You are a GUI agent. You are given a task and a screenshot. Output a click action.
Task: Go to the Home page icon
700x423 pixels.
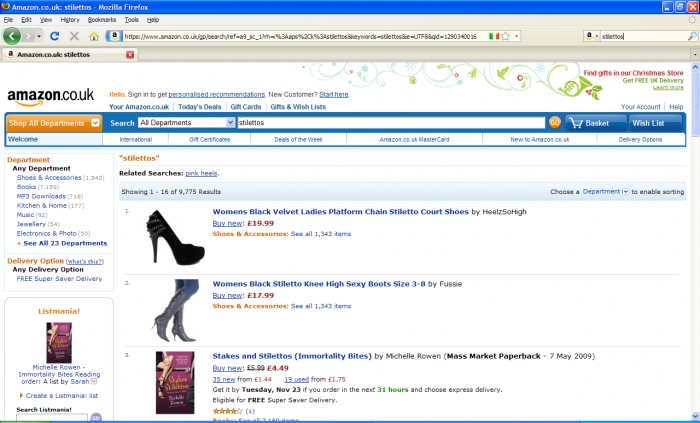pyautogui.click(x=94, y=36)
